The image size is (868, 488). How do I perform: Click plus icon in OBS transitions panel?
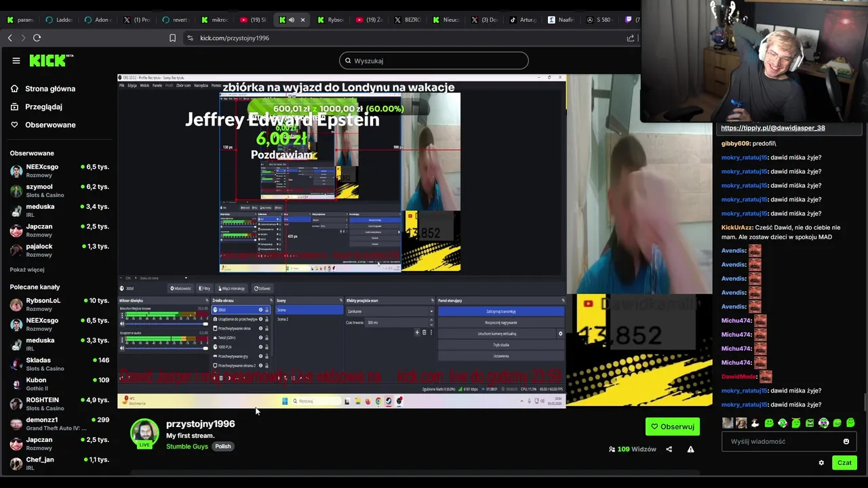[417, 333]
